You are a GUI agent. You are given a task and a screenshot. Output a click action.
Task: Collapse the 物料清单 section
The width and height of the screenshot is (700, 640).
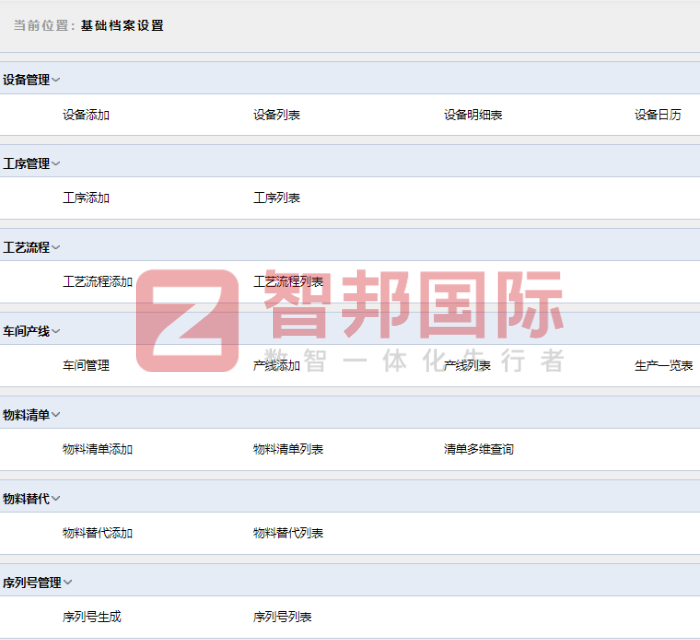click(x=56, y=415)
